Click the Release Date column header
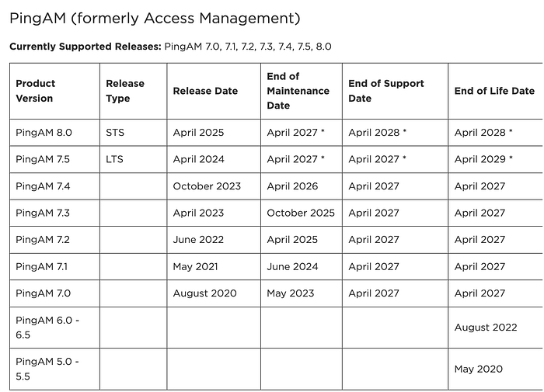 click(x=205, y=91)
